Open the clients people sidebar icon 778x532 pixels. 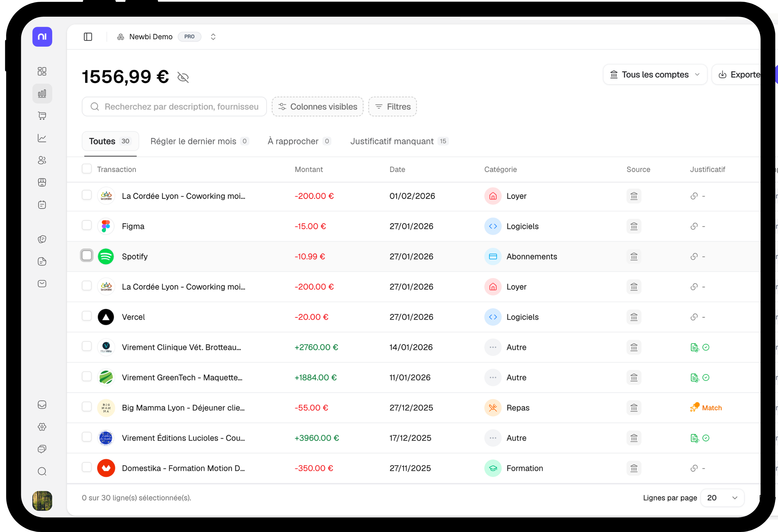(42, 160)
